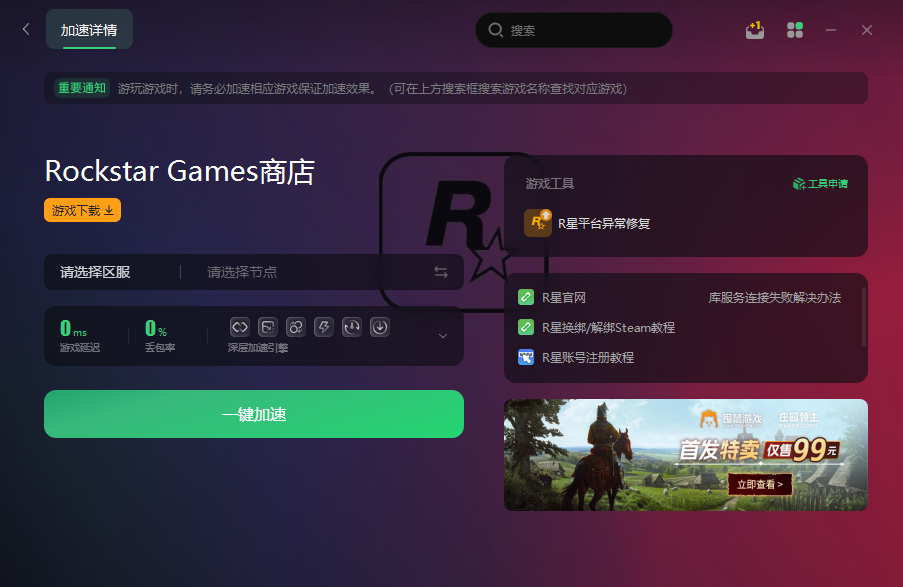The height and width of the screenshot is (587, 903).
Task: Click the two-circles swap icon in engine row
Action: pyautogui.click(x=296, y=327)
